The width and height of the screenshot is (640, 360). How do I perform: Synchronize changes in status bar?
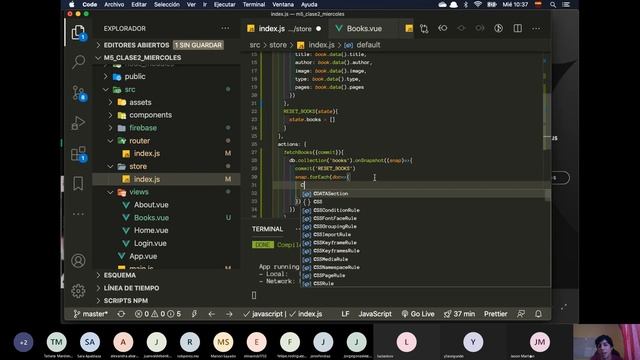pyautogui.click(x=121, y=314)
